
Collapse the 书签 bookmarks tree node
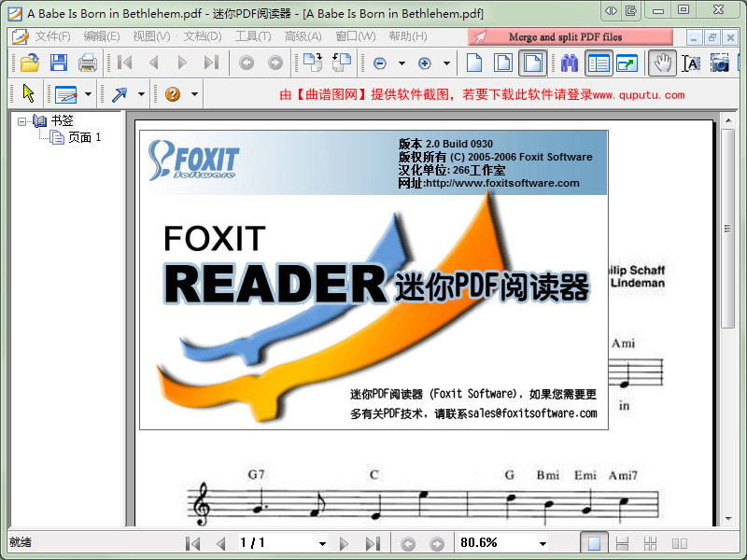[x=21, y=122]
